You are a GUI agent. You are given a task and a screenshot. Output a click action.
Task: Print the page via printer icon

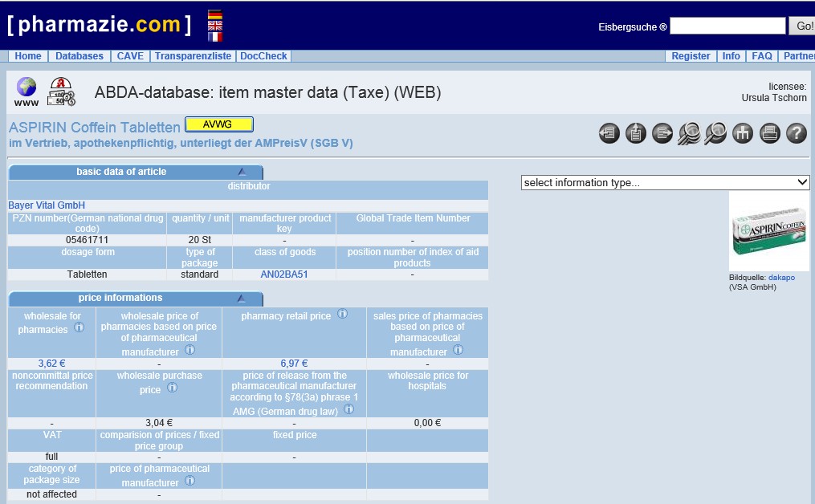click(x=770, y=133)
